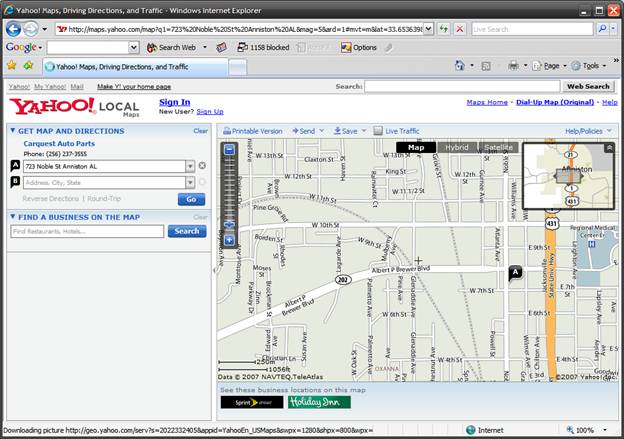Image resolution: width=624 pixels, height=439 pixels.
Task: Click the map zoom slider handle
Action: (229, 224)
